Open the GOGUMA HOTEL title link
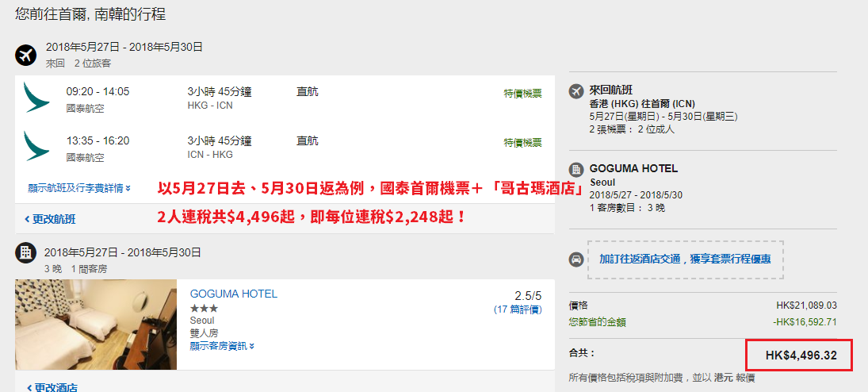The width and height of the screenshot is (868, 392). [234, 294]
